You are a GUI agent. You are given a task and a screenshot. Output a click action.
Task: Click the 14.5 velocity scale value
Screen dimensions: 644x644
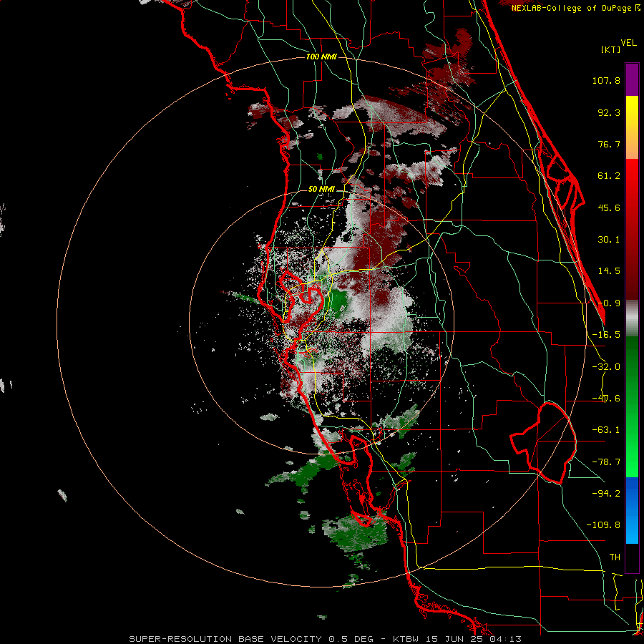tap(609, 271)
